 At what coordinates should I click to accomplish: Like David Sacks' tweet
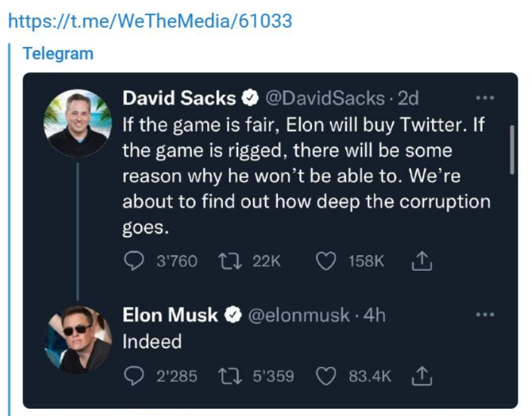tap(327, 261)
